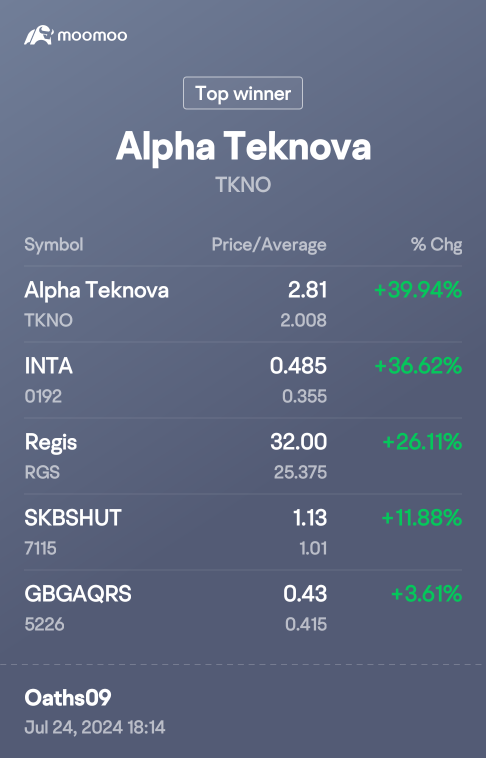This screenshot has width=486, height=758.
Task: Sort by Price/Average column header
Action: click(x=269, y=245)
